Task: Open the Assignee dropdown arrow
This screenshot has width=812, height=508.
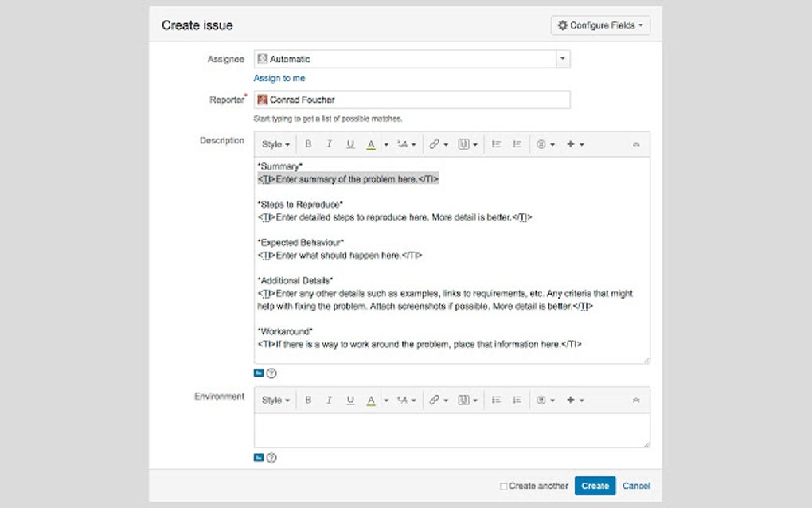Action: coord(563,59)
